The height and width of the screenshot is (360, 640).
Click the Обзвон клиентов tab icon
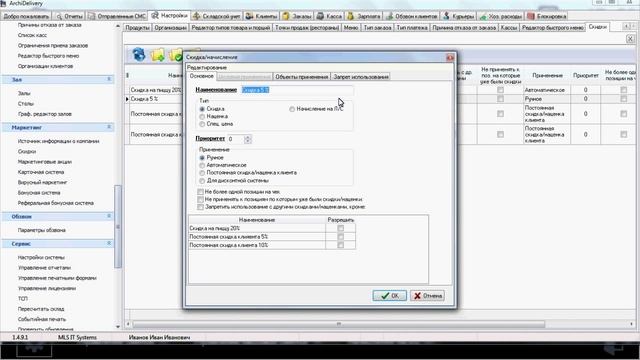(390, 16)
